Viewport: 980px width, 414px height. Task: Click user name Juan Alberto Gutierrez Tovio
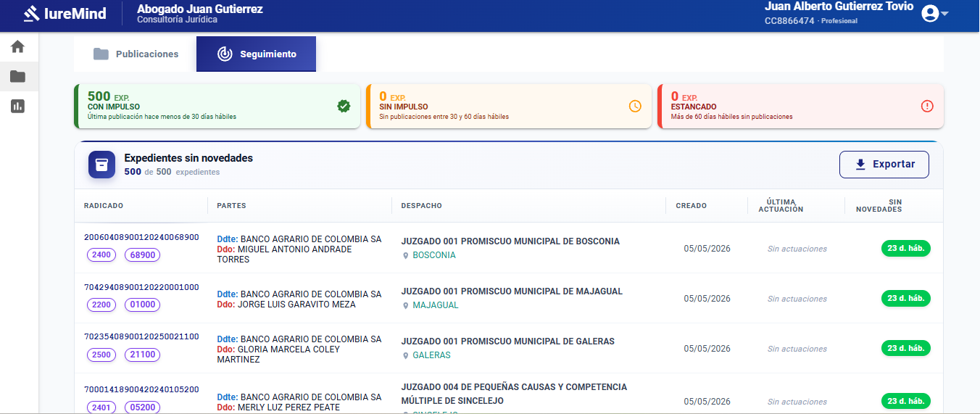coord(839,7)
